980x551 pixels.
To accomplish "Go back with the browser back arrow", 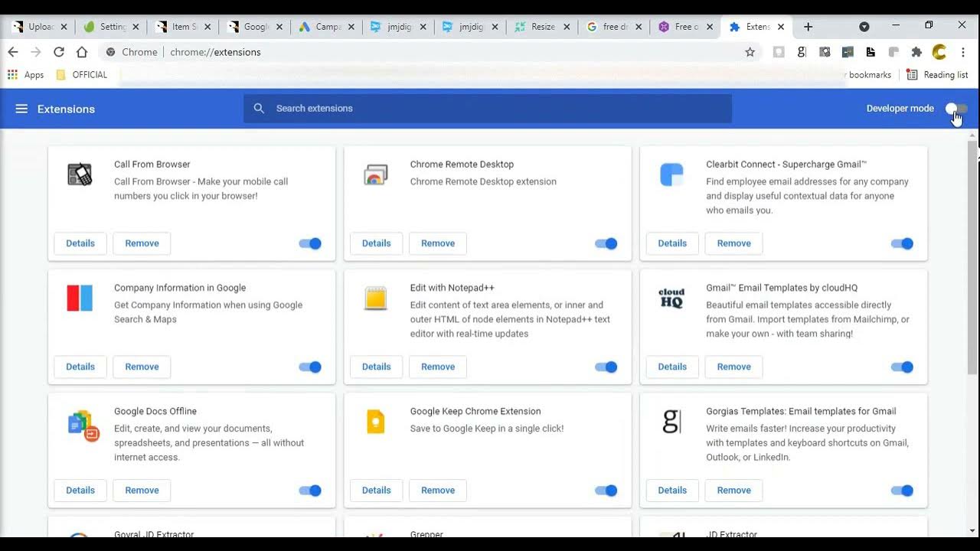I will click(x=13, y=52).
